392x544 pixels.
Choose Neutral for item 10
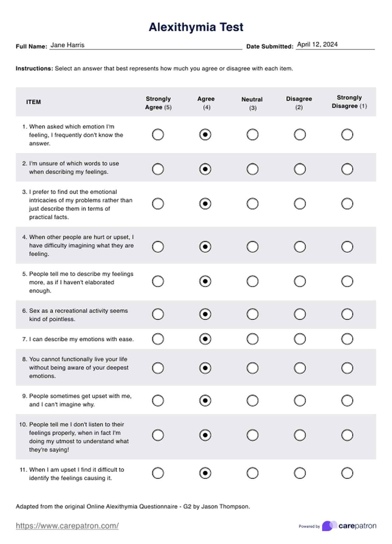tap(252, 435)
